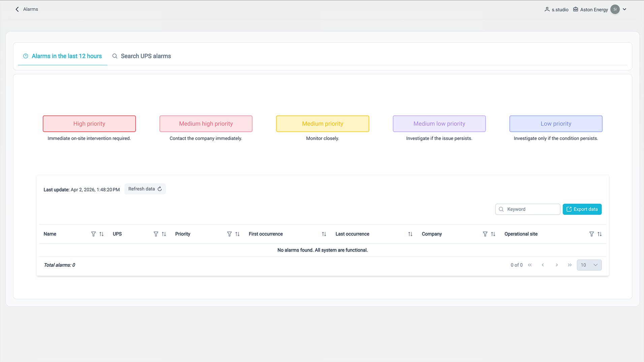
Task: Sort the Operational site column
Action: tap(600, 234)
